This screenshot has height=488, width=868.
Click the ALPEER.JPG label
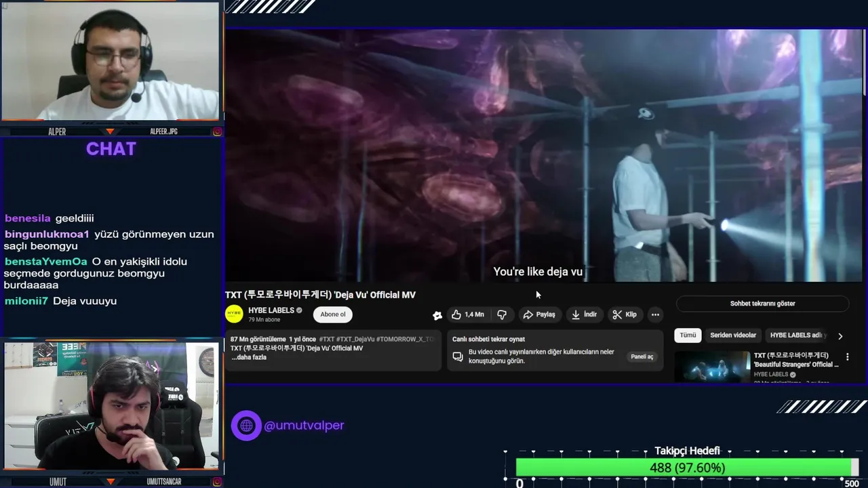pos(163,131)
